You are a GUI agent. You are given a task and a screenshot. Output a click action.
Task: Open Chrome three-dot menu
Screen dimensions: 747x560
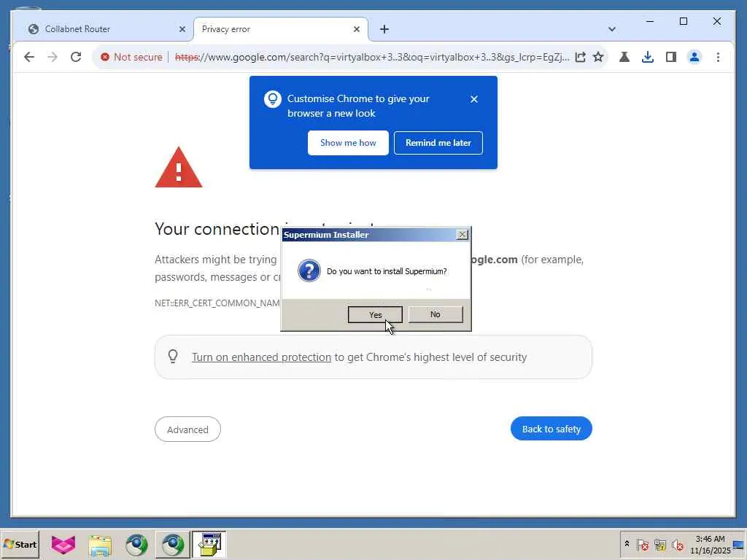tap(718, 57)
